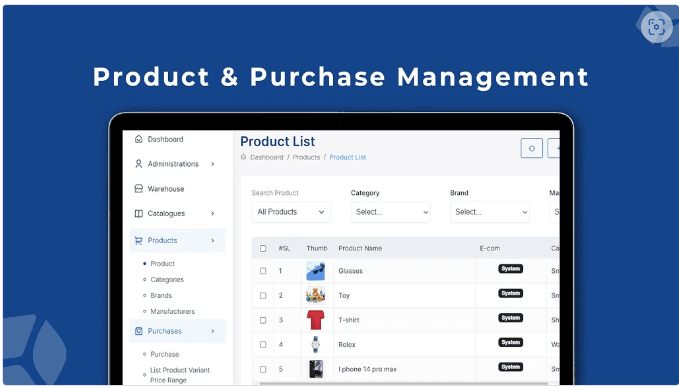Click System badge in Toy row

[511, 293]
